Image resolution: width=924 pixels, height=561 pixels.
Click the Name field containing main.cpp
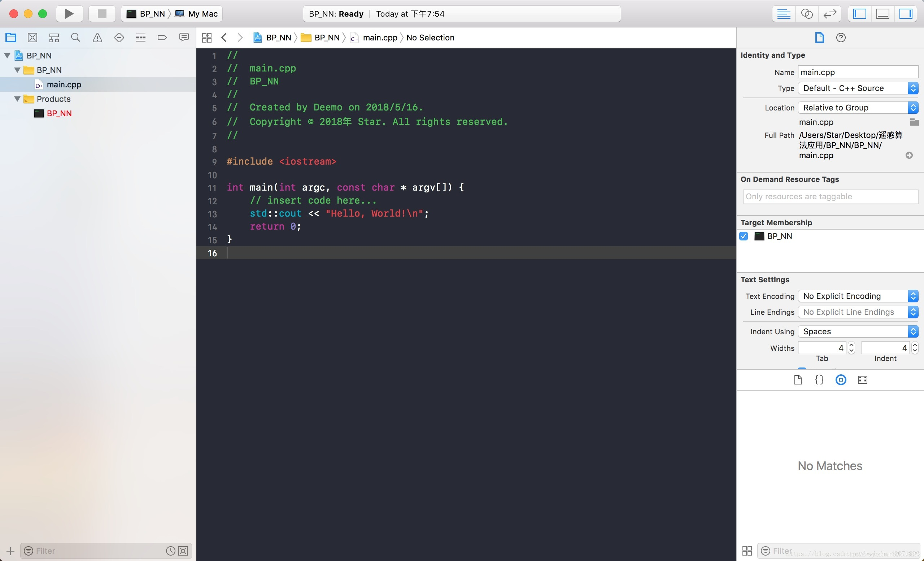[857, 72]
